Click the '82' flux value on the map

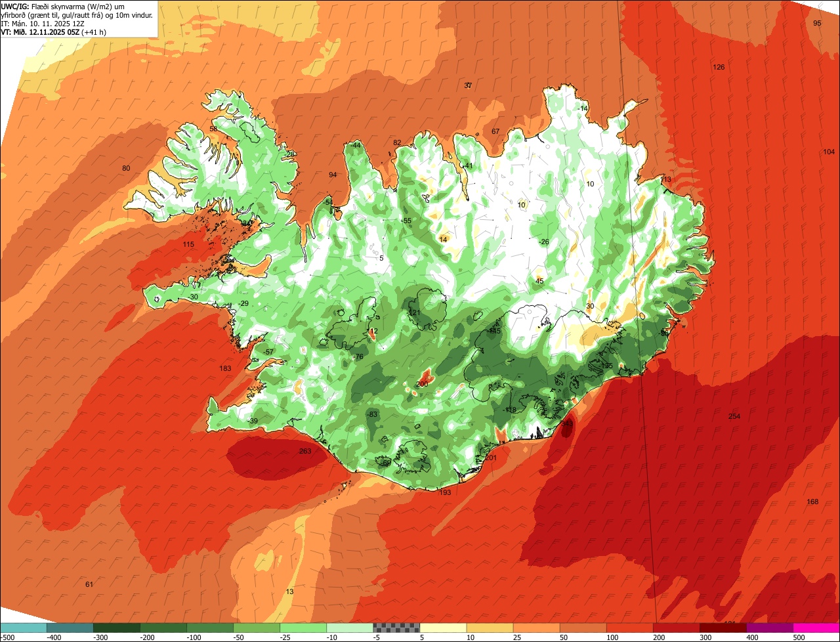point(397,142)
